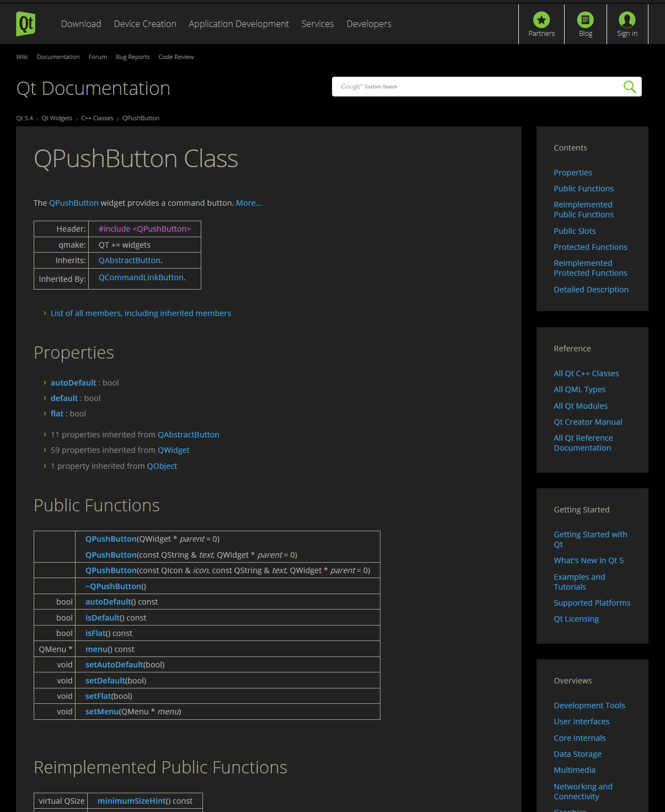
Task: Click the search magnifier icon
Action: (629, 87)
